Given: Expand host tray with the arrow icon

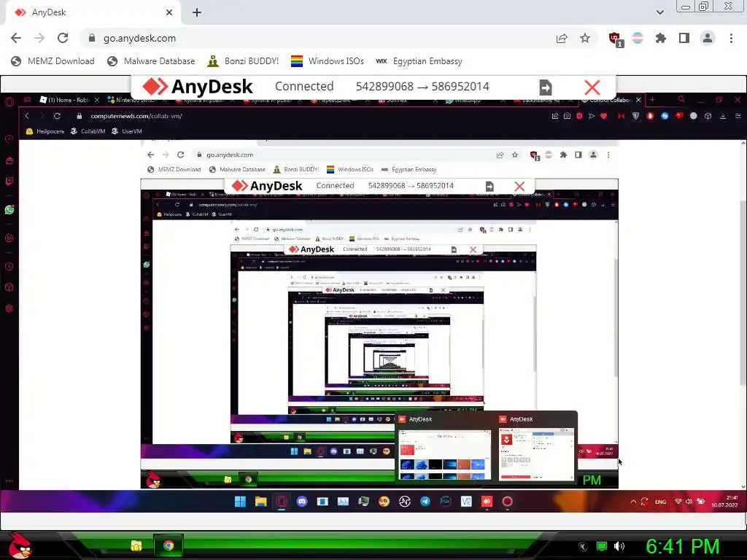Looking at the screenshot, I should pos(582,546).
